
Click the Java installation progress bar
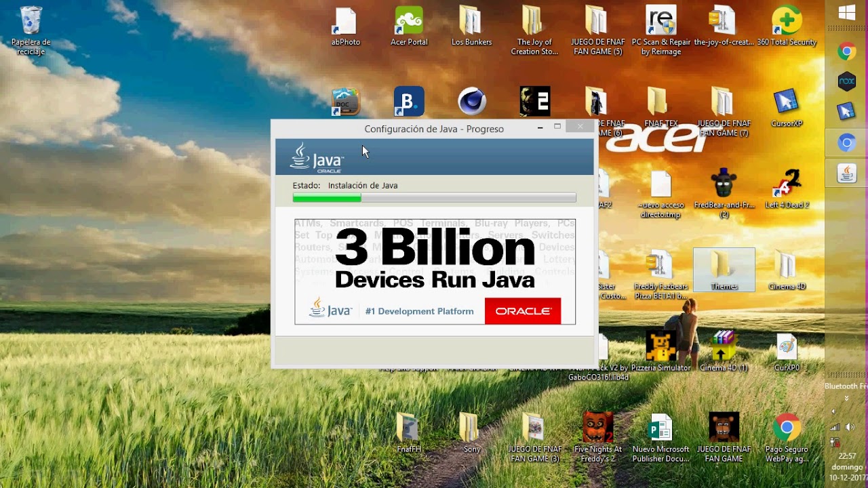tap(434, 198)
